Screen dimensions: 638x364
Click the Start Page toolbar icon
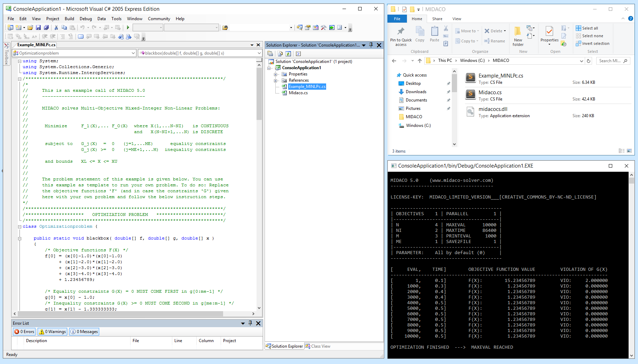[x=332, y=27]
